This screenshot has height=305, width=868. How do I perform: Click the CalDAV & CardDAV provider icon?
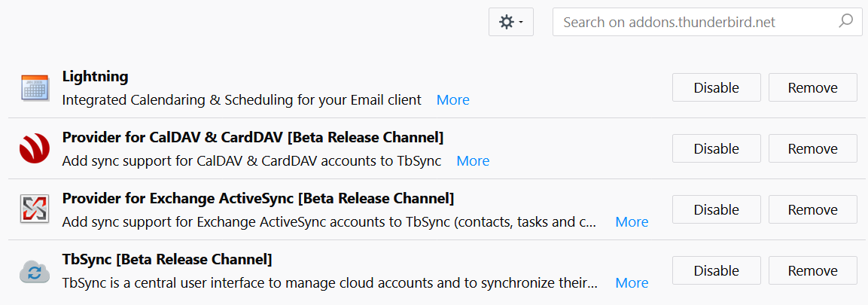tap(34, 148)
